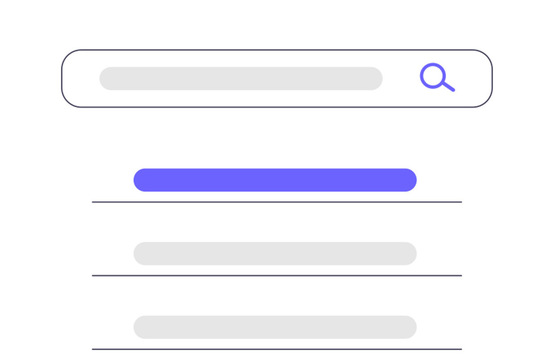Screen dimensions: 540x360
Task: Click the divider line under purple result
Action: tap(277, 202)
